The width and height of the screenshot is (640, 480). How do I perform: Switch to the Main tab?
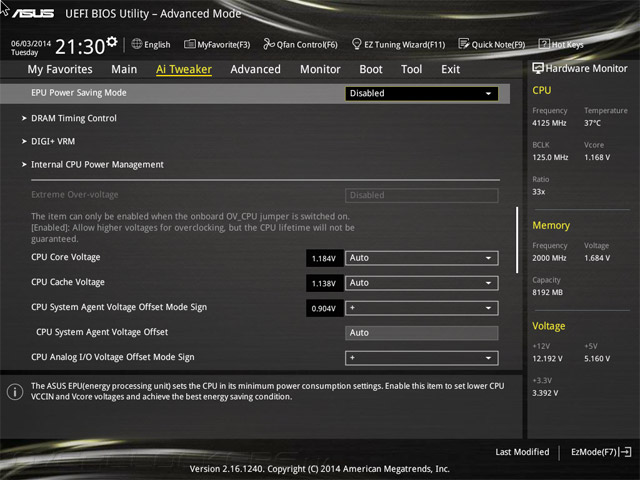click(124, 69)
